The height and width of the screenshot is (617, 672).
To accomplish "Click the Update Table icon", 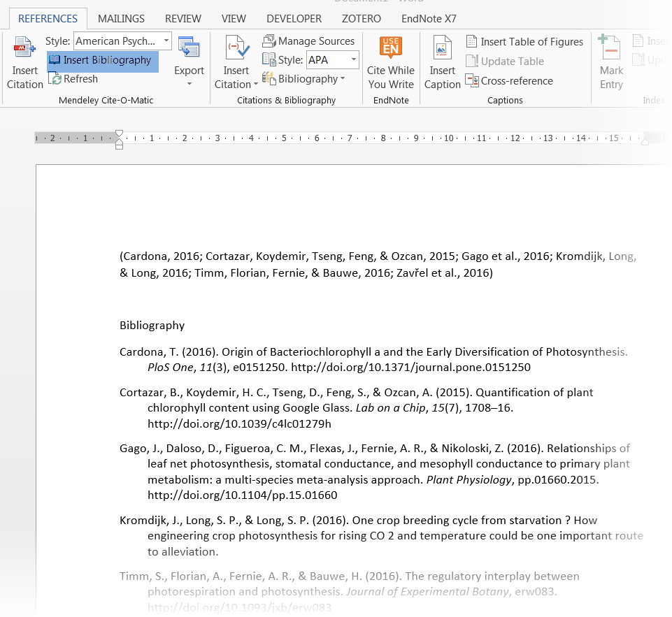I will point(472,61).
